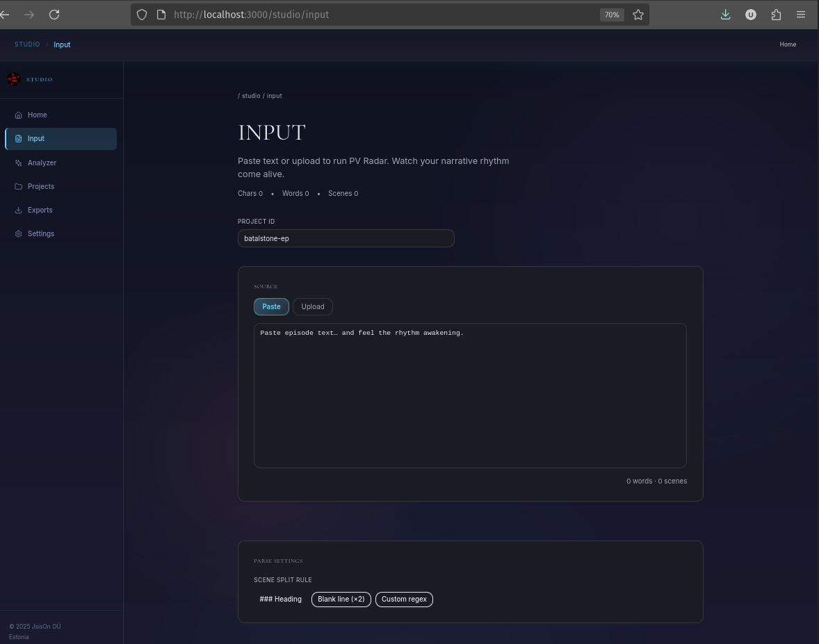The width and height of the screenshot is (819, 644).
Task: Click the shield tracking protection icon
Action: point(141,14)
